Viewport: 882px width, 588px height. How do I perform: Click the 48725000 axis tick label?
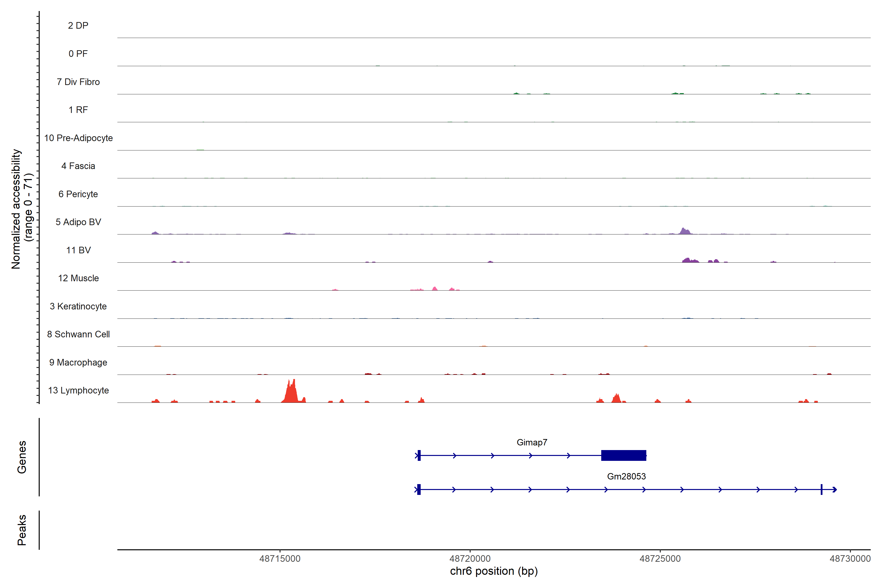(x=660, y=558)
